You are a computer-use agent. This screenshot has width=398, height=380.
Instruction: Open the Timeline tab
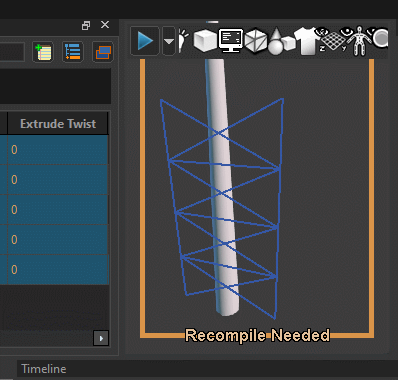[x=44, y=369]
